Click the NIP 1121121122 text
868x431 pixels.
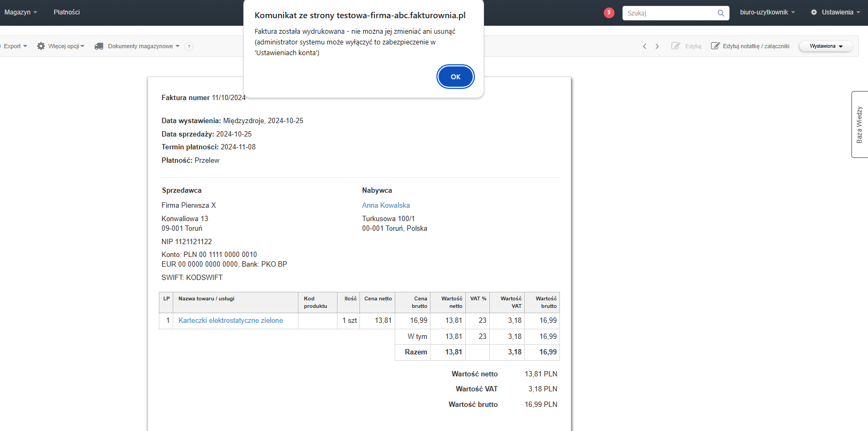(x=187, y=241)
